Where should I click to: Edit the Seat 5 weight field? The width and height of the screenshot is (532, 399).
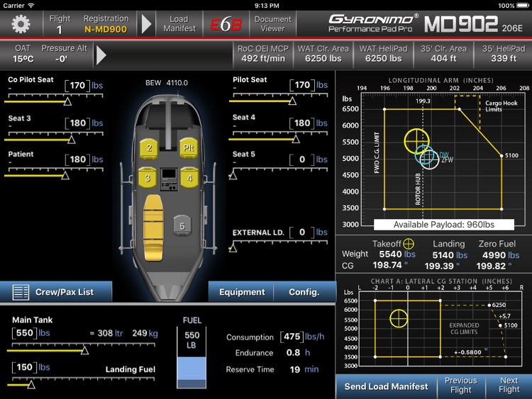tap(302, 159)
